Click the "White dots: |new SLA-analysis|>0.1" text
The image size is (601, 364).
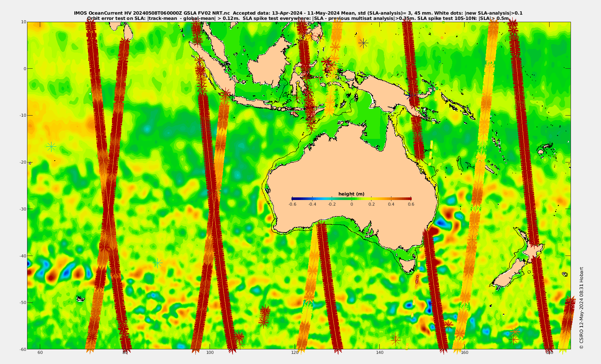(479, 13)
